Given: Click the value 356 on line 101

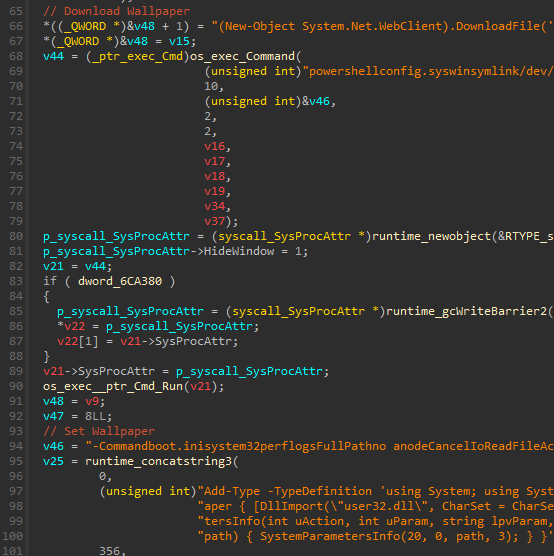Looking at the screenshot, I should (x=109, y=551).
